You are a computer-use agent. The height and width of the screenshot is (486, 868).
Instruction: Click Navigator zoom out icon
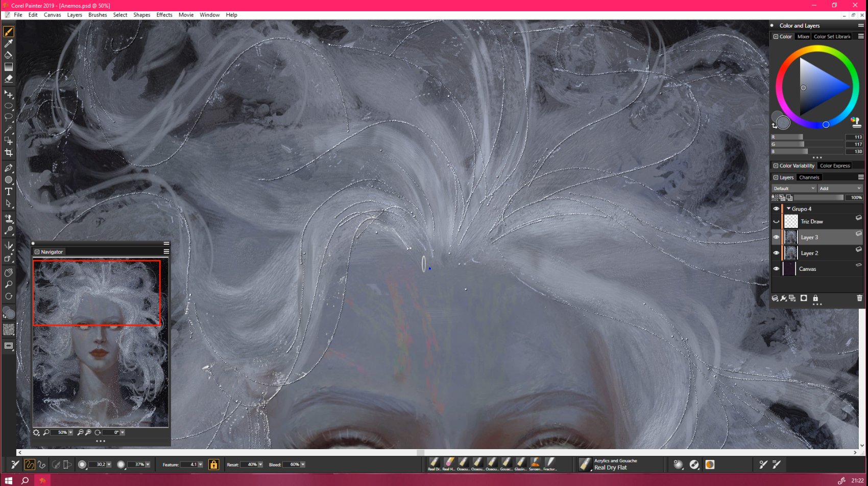80,432
